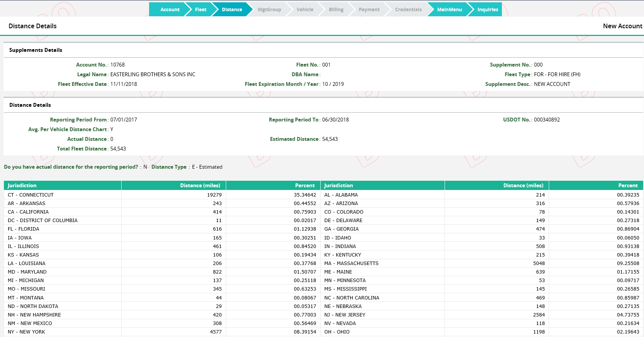The width and height of the screenshot is (644, 337).
Task: Select the CO - COLORADO jurisdiction
Action: pos(343,212)
